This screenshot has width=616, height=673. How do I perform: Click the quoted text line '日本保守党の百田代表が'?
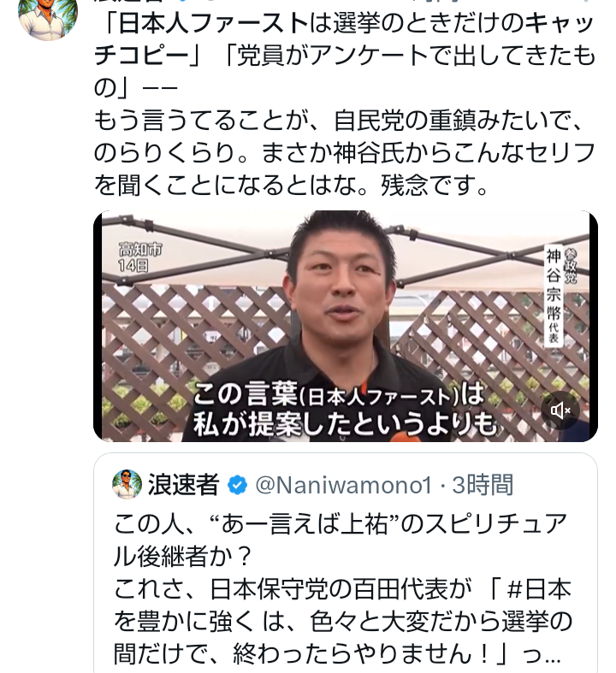pyautogui.click(x=293, y=589)
